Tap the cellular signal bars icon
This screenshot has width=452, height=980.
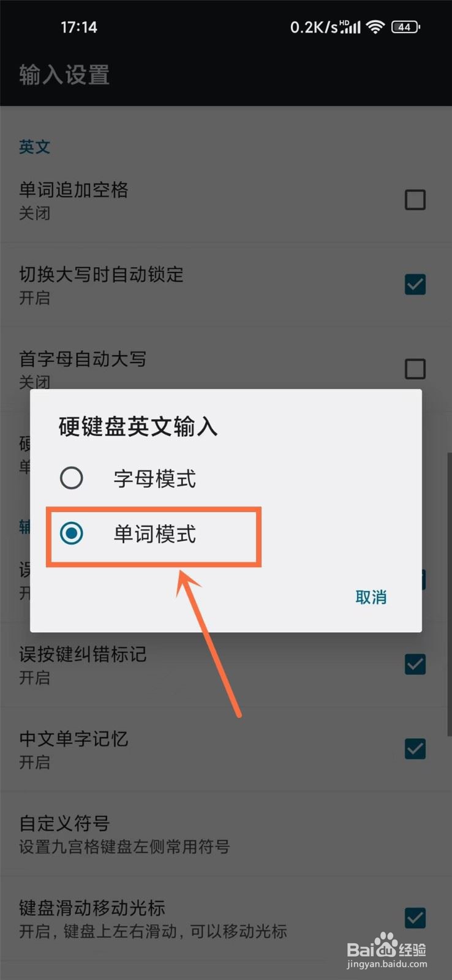point(350,27)
